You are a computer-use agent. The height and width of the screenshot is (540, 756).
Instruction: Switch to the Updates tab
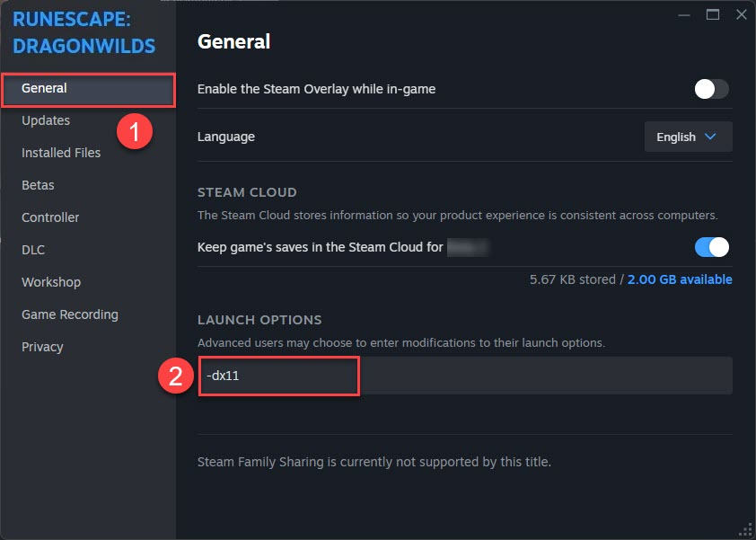(45, 120)
